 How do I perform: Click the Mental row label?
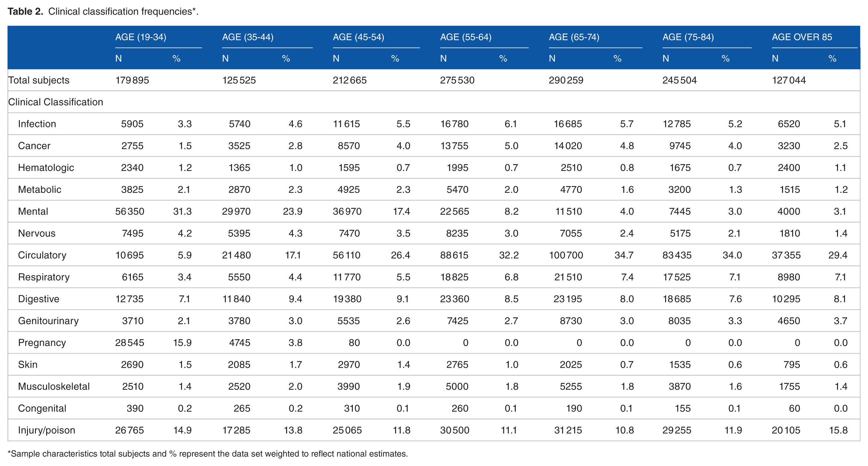point(33,212)
